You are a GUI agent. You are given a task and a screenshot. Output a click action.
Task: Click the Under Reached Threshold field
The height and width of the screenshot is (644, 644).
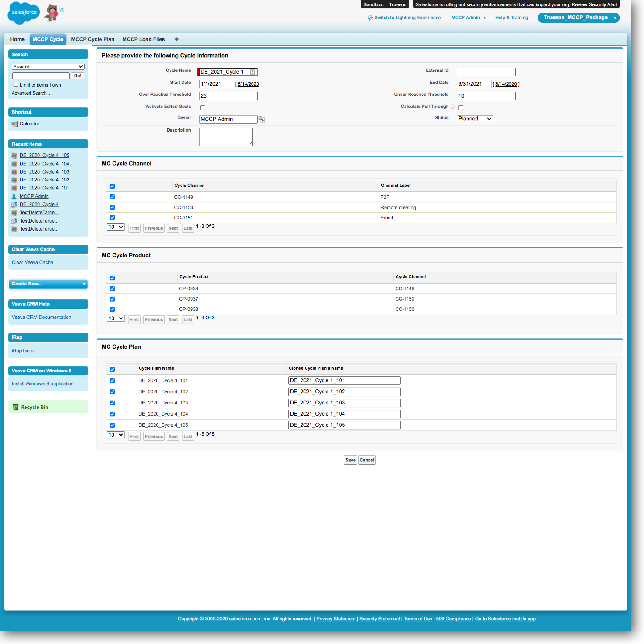(486, 96)
